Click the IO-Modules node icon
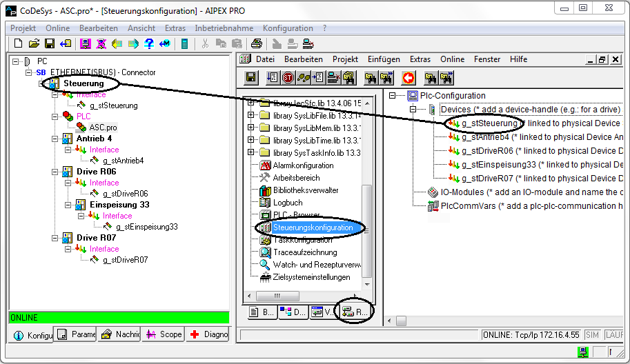 [x=433, y=192]
